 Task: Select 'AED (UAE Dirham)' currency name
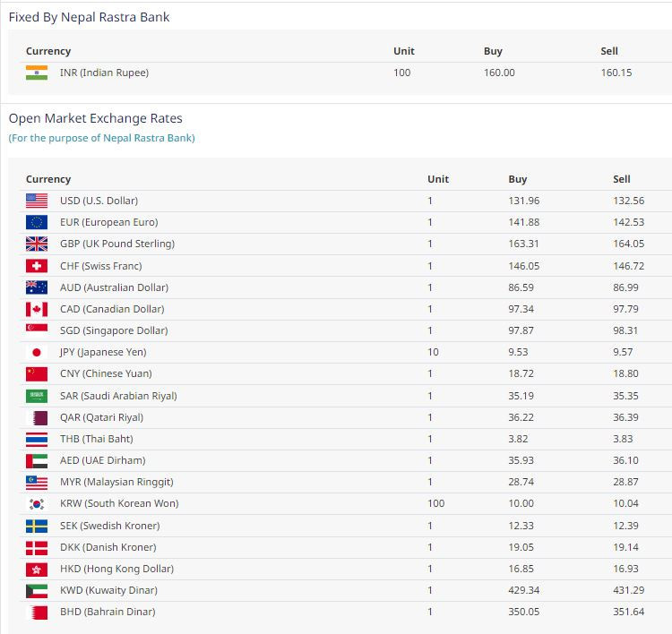tap(103, 460)
